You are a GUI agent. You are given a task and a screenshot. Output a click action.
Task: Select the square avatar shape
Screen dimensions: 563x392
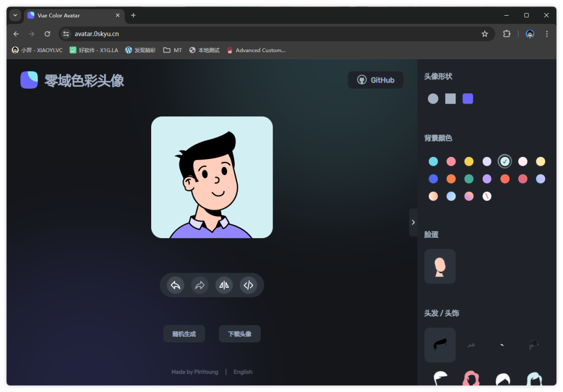pyautogui.click(x=450, y=99)
